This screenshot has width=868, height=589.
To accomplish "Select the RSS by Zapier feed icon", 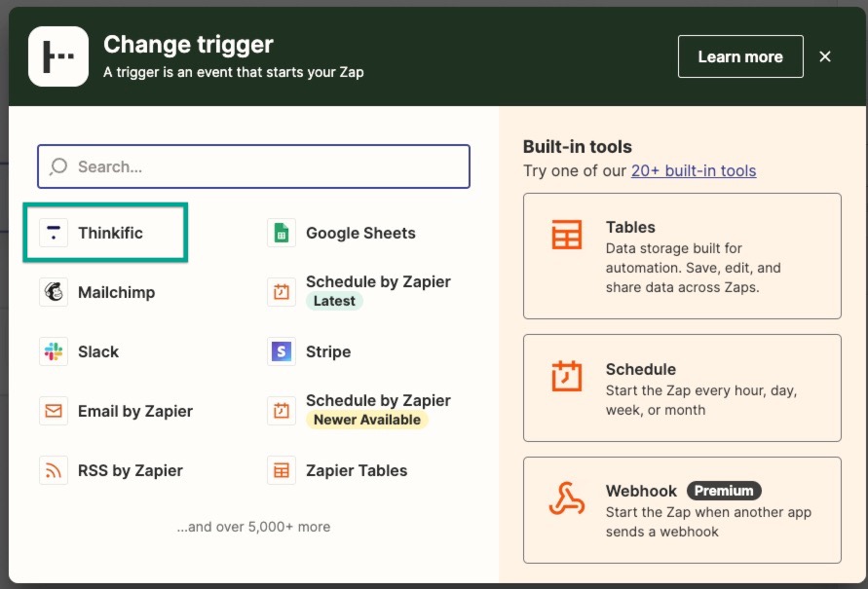I will click(x=54, y=470).
